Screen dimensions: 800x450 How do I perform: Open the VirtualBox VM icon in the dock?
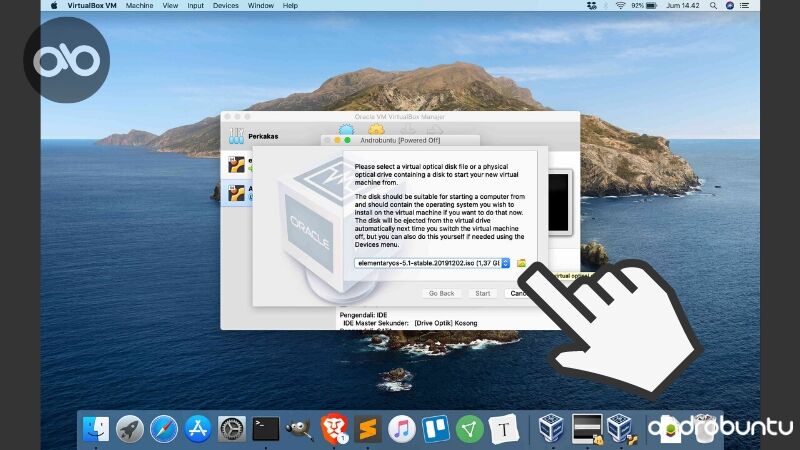[x=621, y=429]
